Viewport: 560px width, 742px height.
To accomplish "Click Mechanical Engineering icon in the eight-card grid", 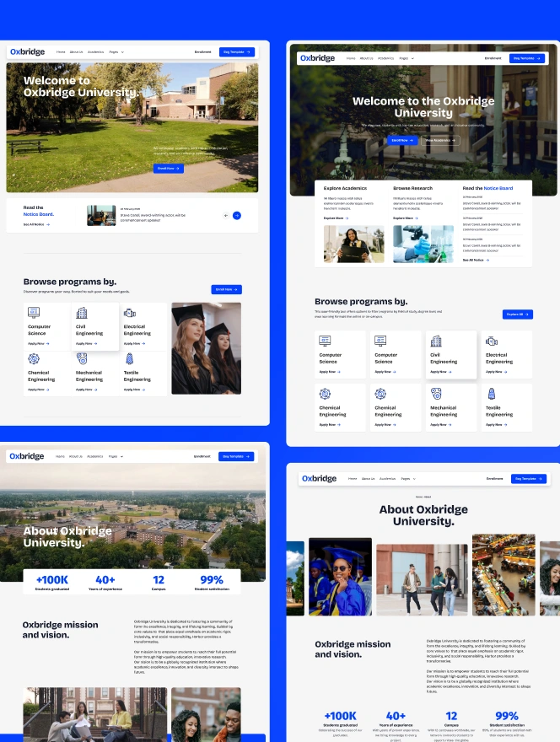I will (x=435, y=394).
